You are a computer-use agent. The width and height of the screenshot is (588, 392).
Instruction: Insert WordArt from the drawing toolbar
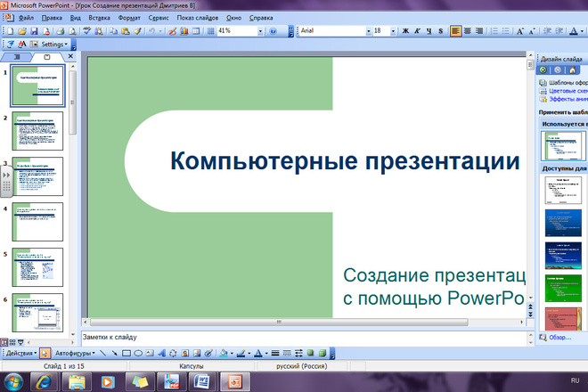coord(161,353)
